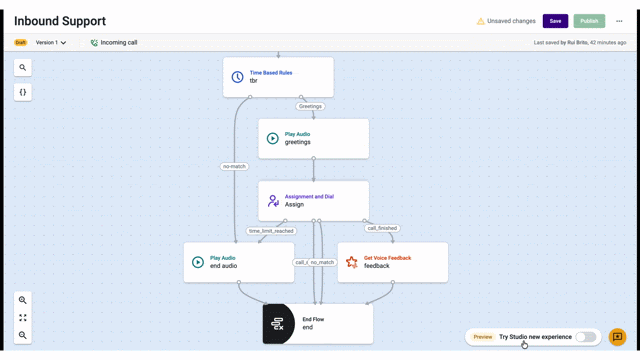Toggle Try Studio new experience switch
Screen dimensions: 640x360
click(x=586, y=337)
